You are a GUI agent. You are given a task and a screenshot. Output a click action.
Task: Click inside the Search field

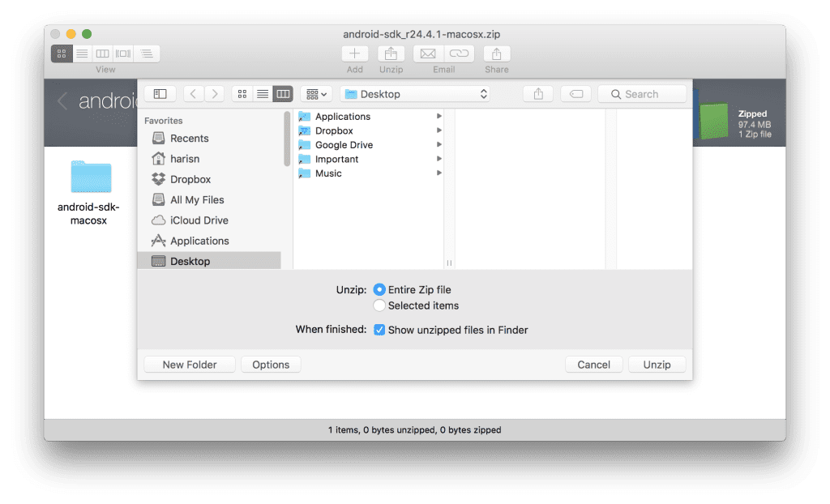tap(641, 93)
